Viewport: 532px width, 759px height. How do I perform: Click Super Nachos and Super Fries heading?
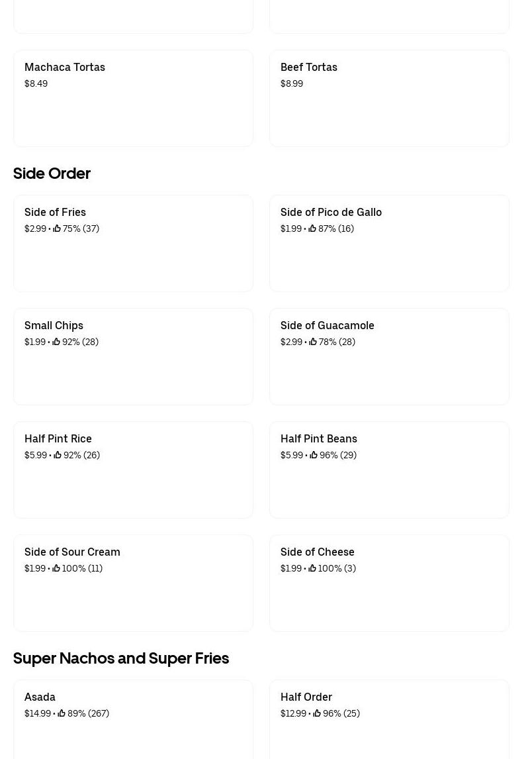(121, 658)
